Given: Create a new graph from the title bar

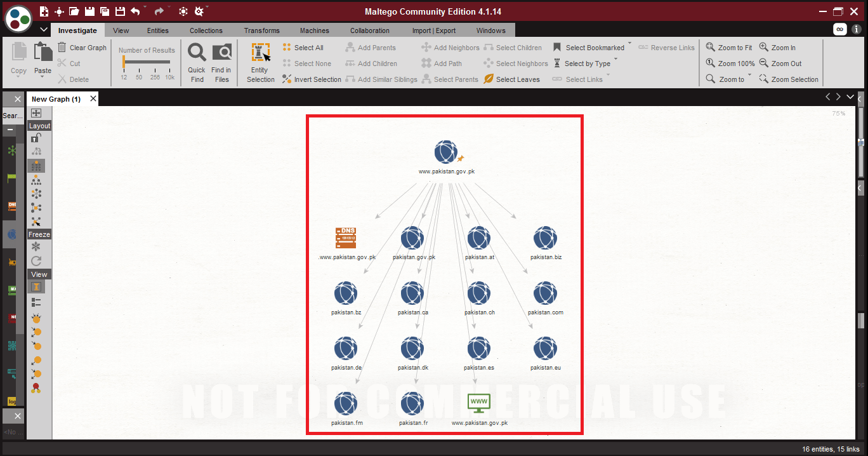Looking at the screenshot, I should click(x=44, y=11).
